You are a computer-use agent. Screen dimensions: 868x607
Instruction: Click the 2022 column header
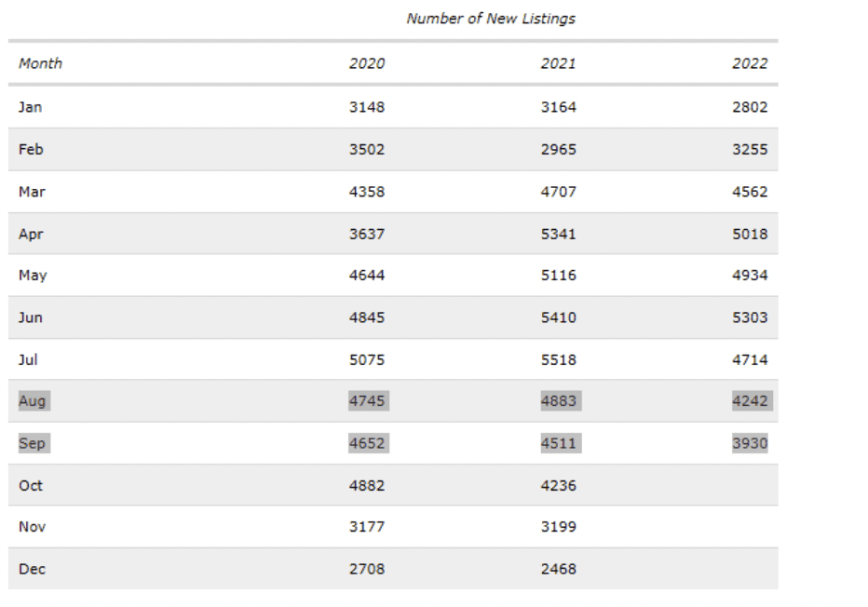(x=750, y=63)
